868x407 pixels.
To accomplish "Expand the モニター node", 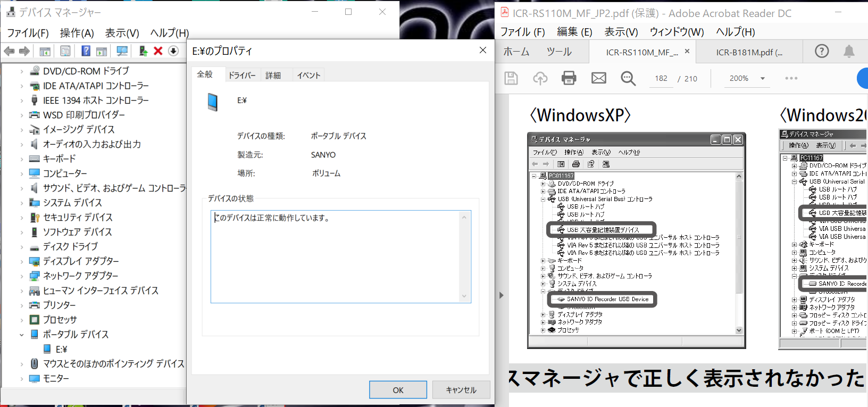I will pos(21,379).
